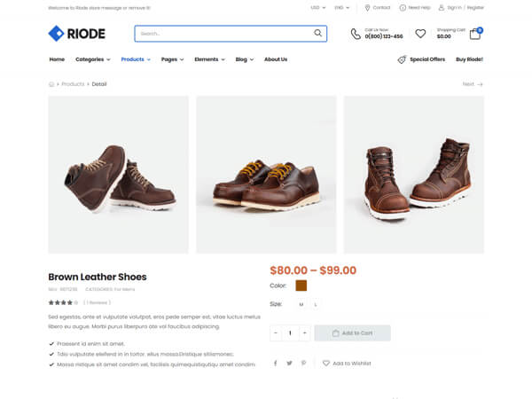
Task: Open the shopping cart bag icon
Action: [x=475, y=34]
